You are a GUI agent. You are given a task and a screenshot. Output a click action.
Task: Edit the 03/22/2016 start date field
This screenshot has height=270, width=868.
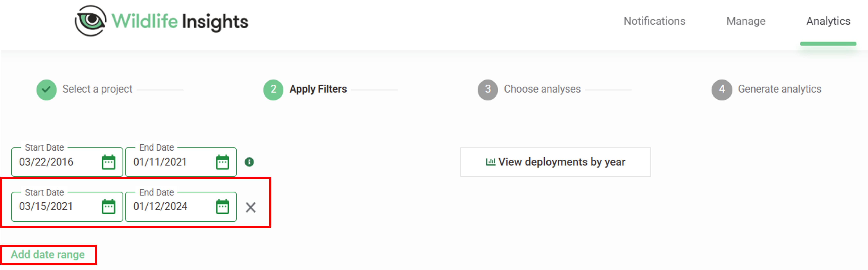[67, 162]
